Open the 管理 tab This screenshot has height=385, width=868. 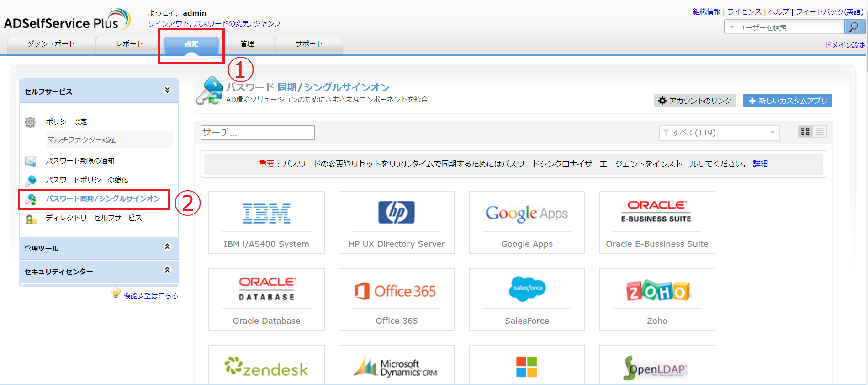tap(247, 44)
